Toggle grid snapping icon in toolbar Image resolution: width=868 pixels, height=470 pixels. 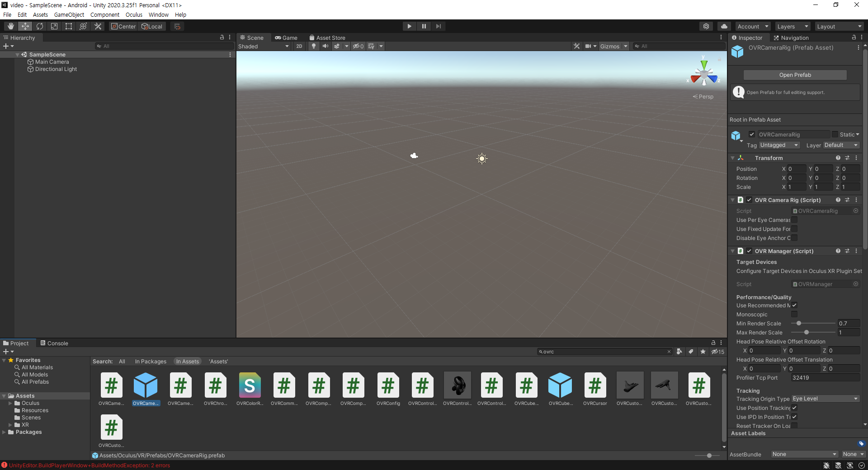click(x=177, y=26)
